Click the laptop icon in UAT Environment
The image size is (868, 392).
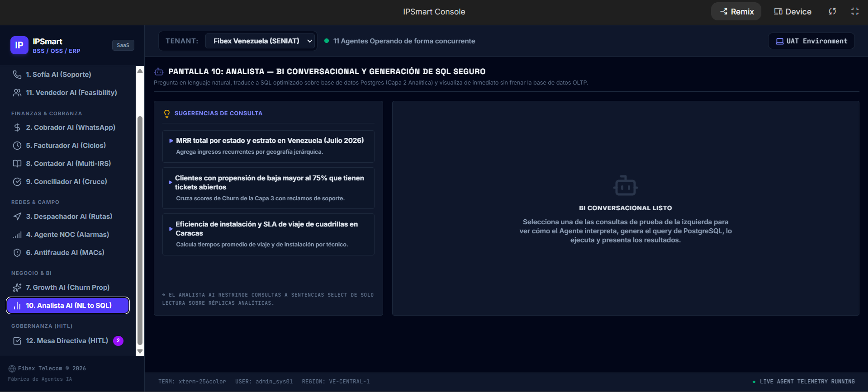780,41
